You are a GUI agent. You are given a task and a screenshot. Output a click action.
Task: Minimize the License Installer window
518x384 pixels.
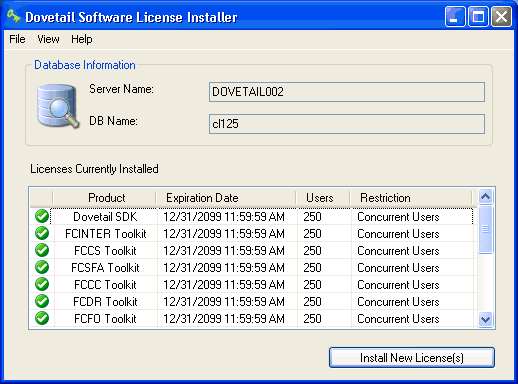(x=455, y=16)
